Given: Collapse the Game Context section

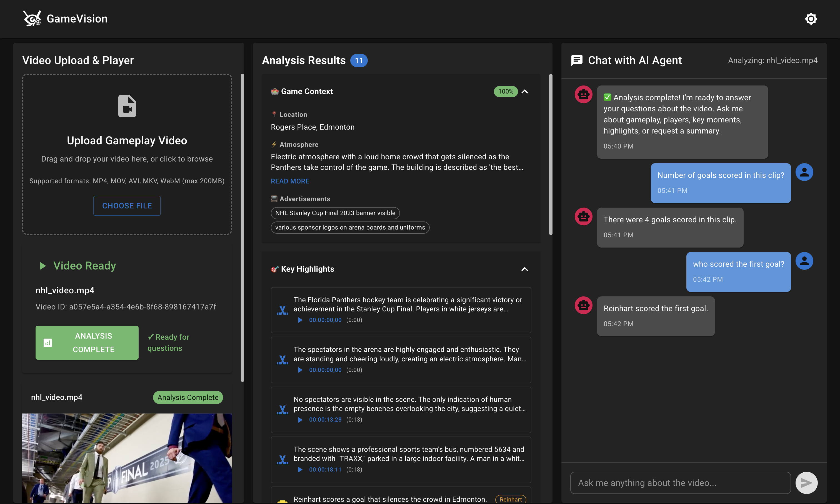Looking at the screenshot, I should point(524,91).
